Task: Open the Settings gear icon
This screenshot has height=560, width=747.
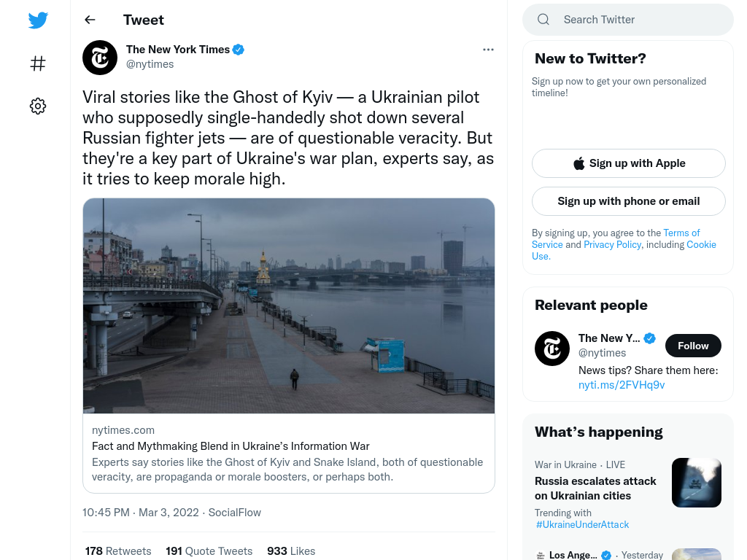Action: pos(38,106)
